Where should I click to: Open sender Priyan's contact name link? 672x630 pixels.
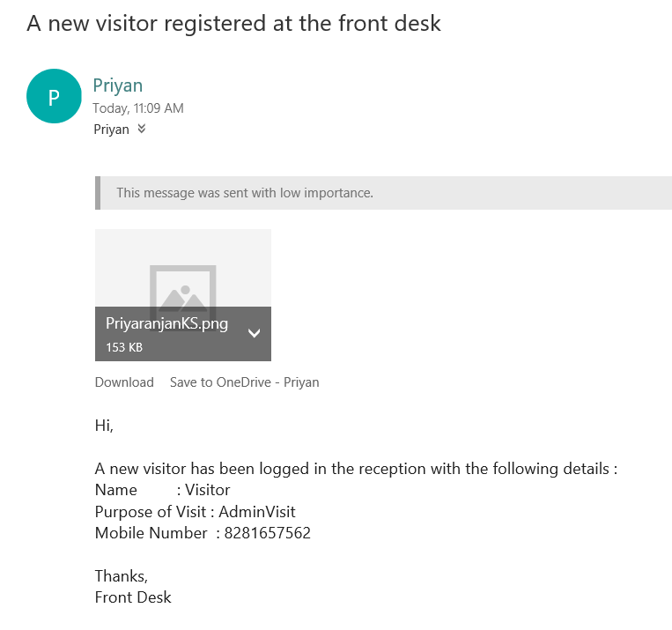[x=118, y=85]
